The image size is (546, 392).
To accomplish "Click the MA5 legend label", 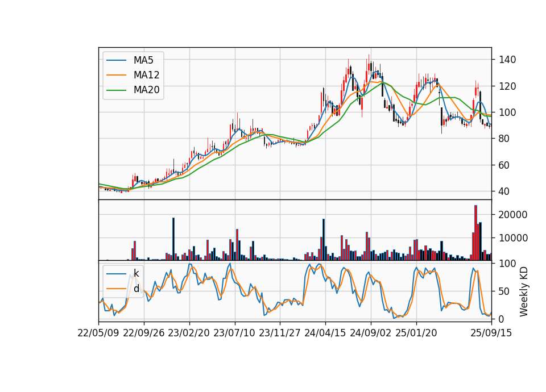I will coord(143,60).
